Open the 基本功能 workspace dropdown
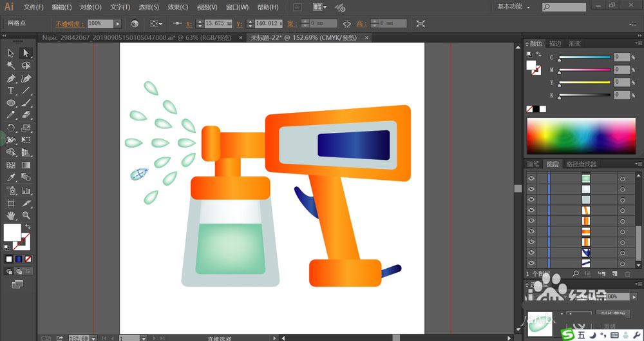Image resolution: width=644 pixels, height=341 pixels. [x=513, y=7]
